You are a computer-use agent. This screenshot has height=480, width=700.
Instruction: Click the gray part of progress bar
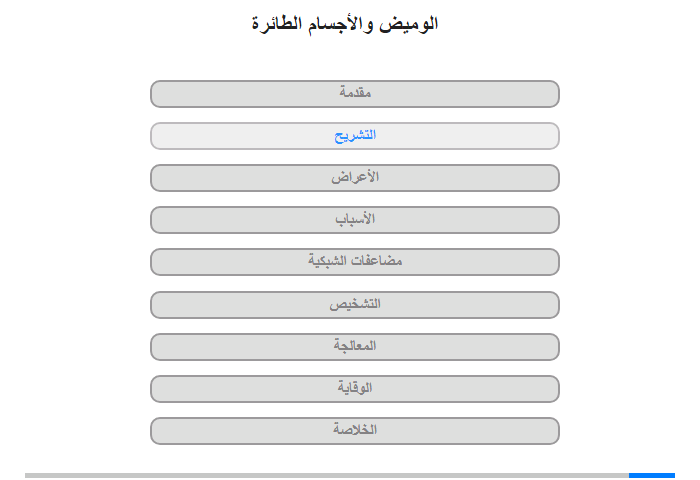pos(327,476)
